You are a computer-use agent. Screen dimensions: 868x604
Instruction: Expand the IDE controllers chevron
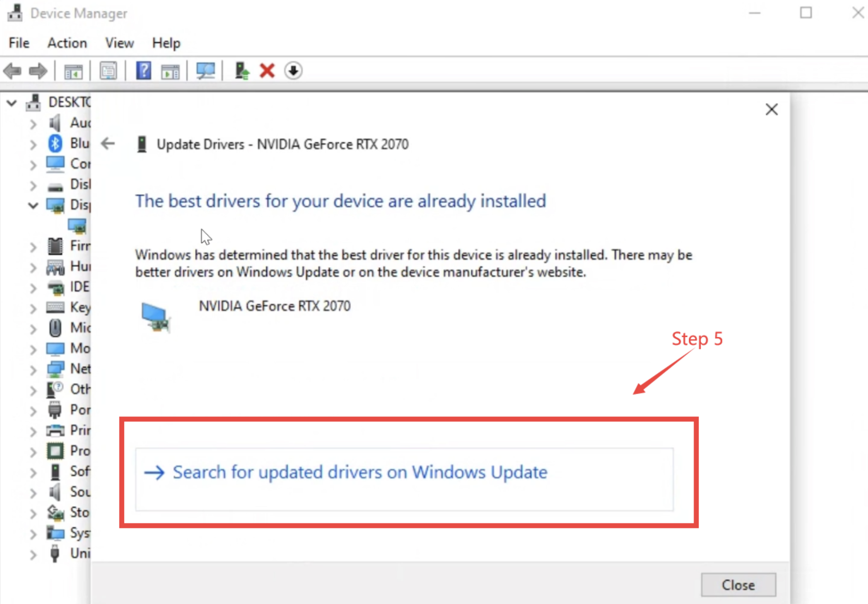33,288
